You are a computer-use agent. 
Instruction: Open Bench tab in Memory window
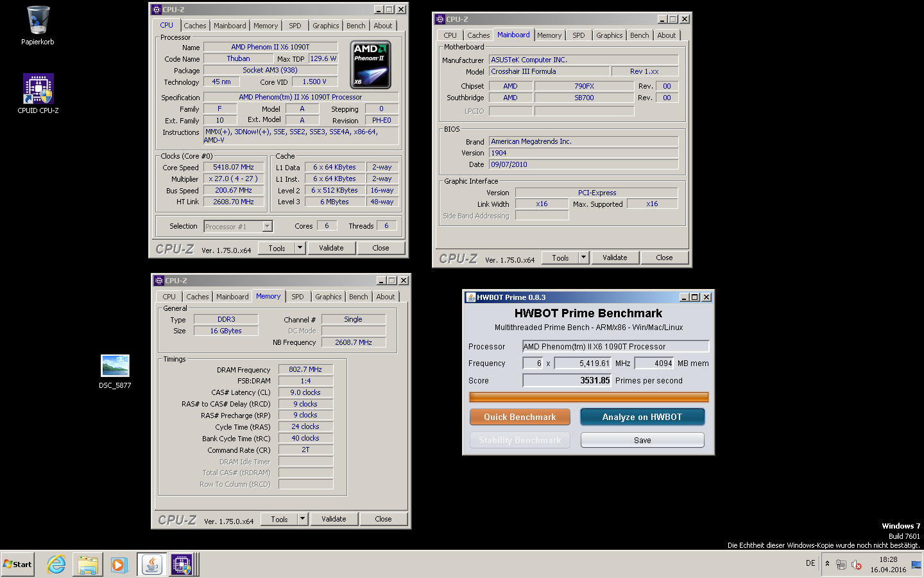point(359,297)
